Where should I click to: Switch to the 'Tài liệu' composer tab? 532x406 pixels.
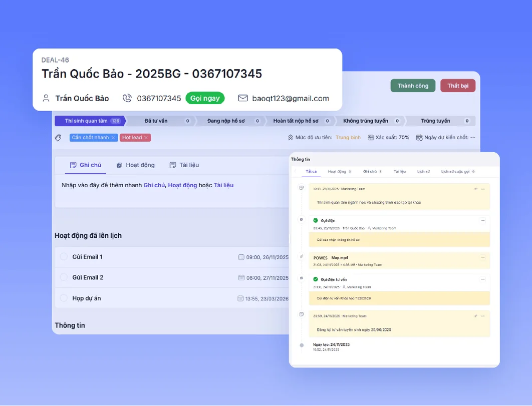[184, 165]
